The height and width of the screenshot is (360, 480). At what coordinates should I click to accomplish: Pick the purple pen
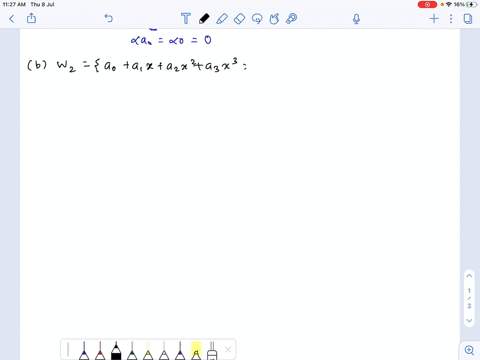click(x=180, y=351)
